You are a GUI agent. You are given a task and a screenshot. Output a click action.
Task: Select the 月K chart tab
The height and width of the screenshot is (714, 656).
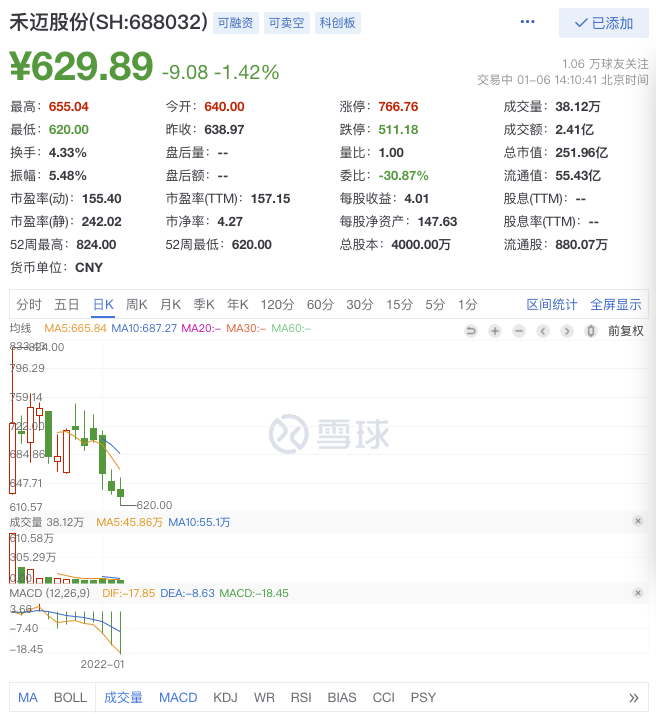tap(171, 304)
